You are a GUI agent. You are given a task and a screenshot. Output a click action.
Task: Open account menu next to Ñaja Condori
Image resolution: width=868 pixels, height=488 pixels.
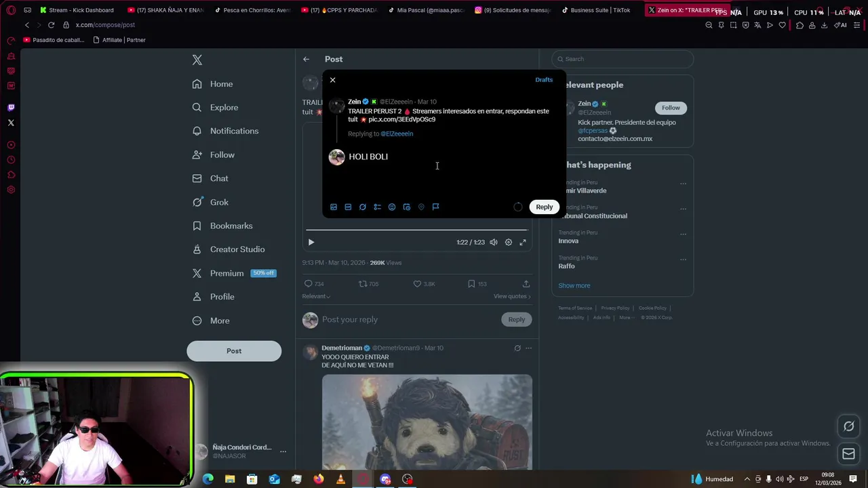click(283, 451)
